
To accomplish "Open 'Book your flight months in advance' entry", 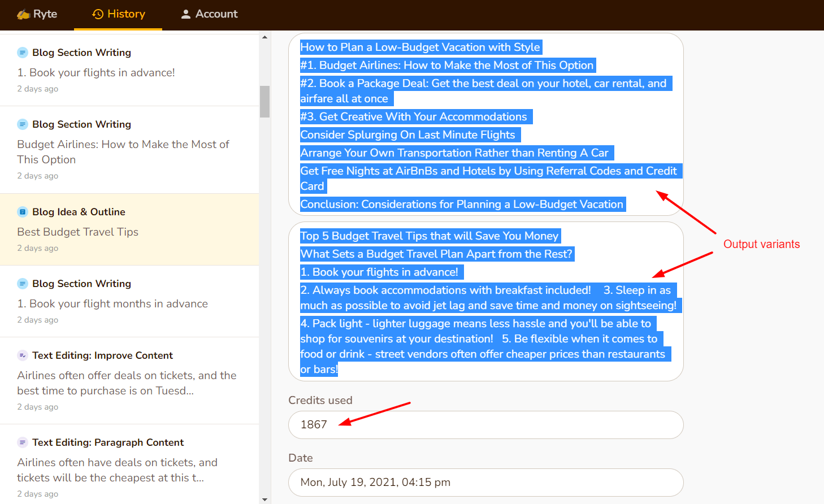I will [x=129, y=301].
